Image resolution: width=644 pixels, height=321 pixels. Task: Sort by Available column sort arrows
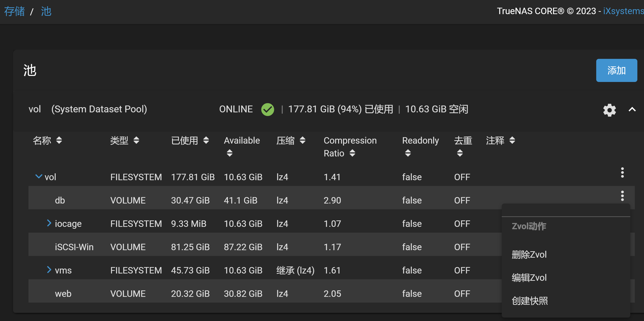[229, 153]
